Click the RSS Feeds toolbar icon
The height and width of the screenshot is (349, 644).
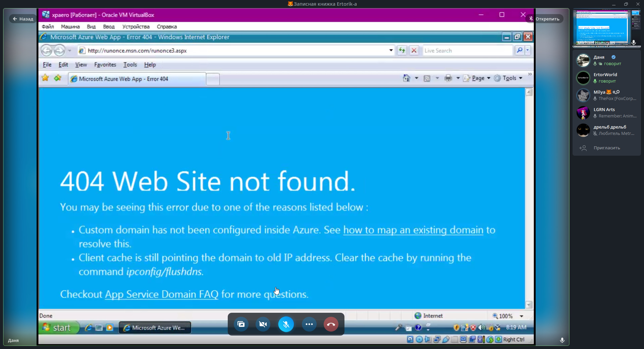coord(427,78)
